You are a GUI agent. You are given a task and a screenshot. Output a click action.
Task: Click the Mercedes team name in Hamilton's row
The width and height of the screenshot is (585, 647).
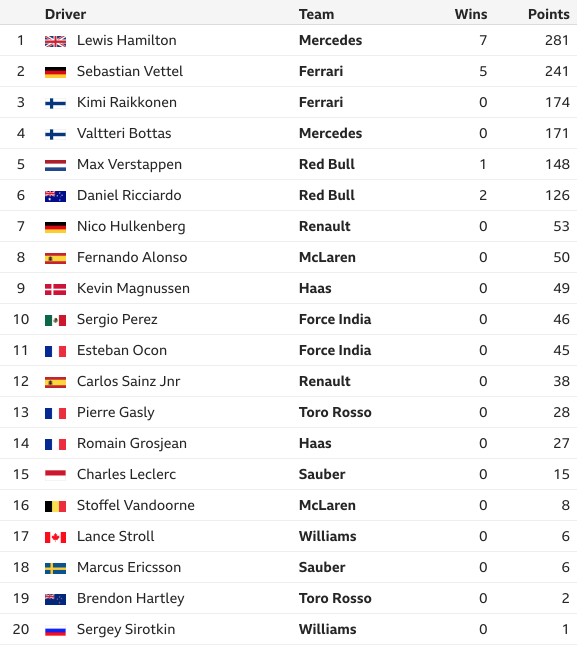(x=330, y=40)
